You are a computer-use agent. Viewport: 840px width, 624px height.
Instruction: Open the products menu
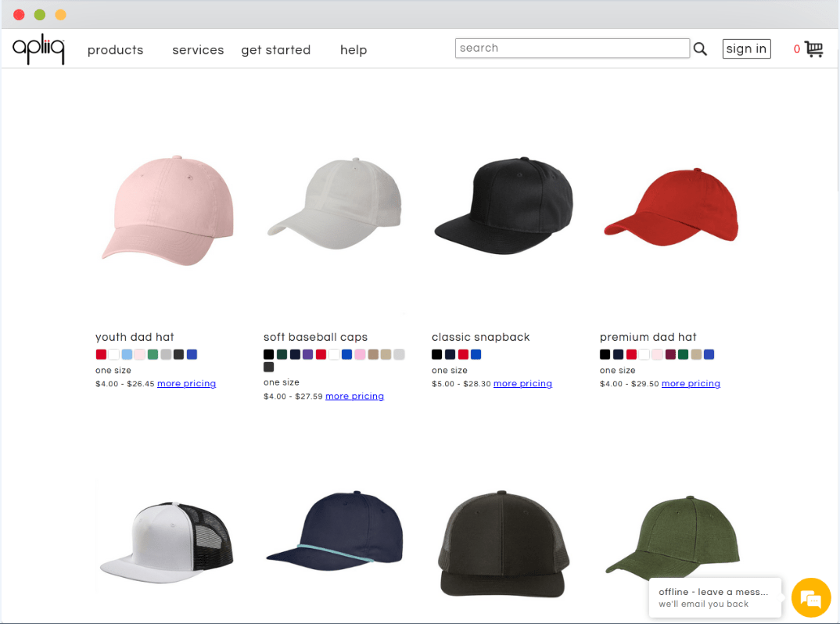(x=115, y=50)
